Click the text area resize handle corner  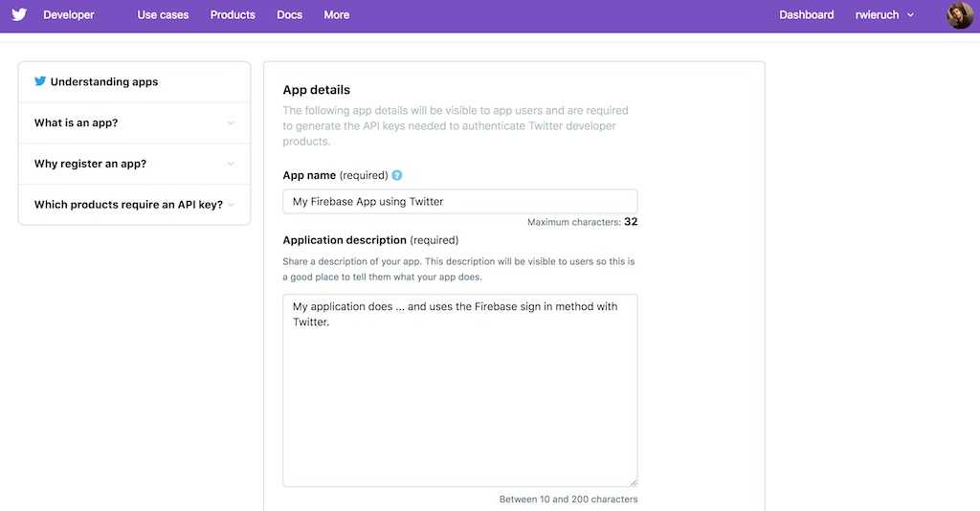(x=633, y=481)
